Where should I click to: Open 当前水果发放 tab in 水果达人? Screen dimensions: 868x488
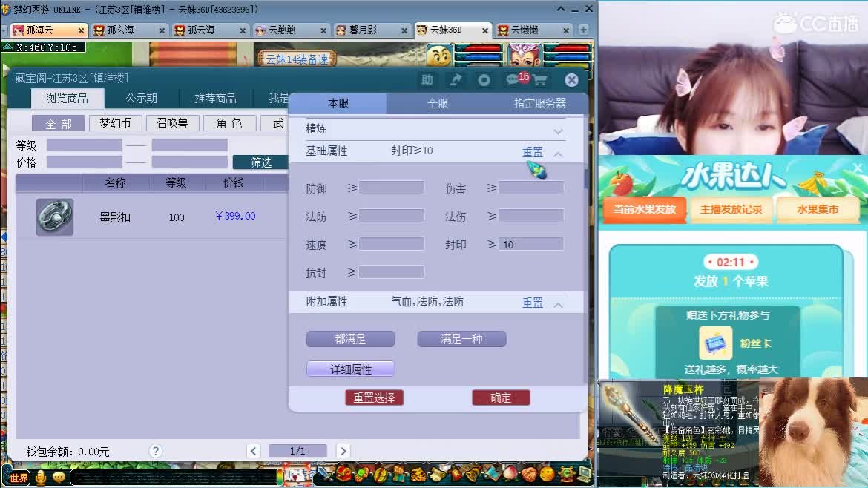645,209
